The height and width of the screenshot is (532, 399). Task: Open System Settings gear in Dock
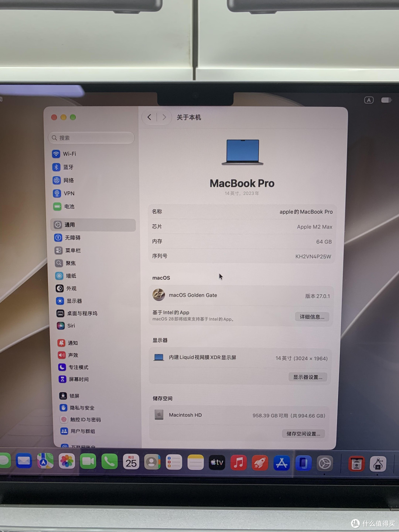[325, 463]
